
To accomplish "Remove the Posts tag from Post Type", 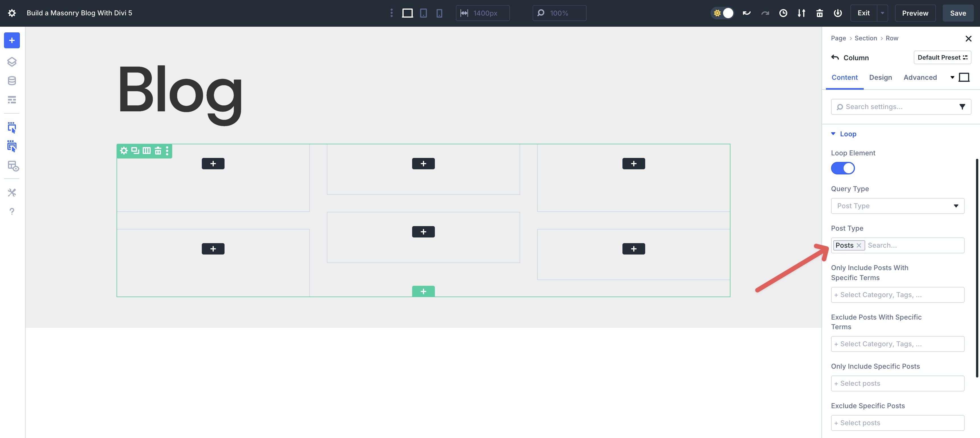I will 859,245.
